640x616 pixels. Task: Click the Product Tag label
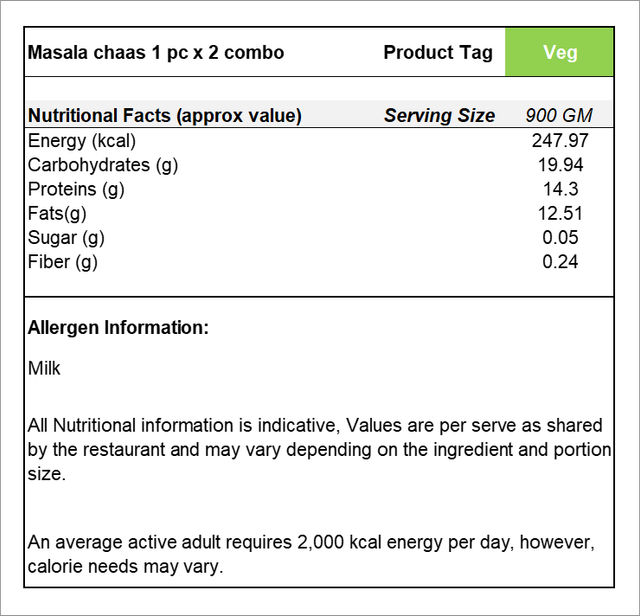tap(438, 53)
